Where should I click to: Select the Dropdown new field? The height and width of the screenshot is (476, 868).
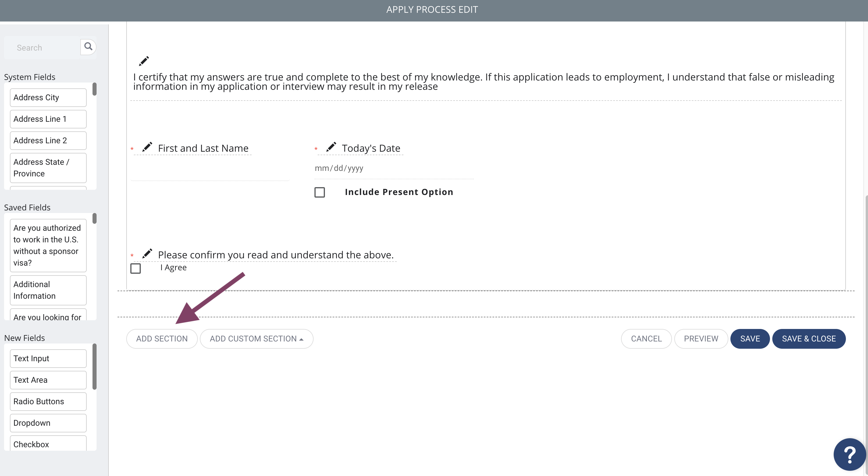tap(48, 423)
